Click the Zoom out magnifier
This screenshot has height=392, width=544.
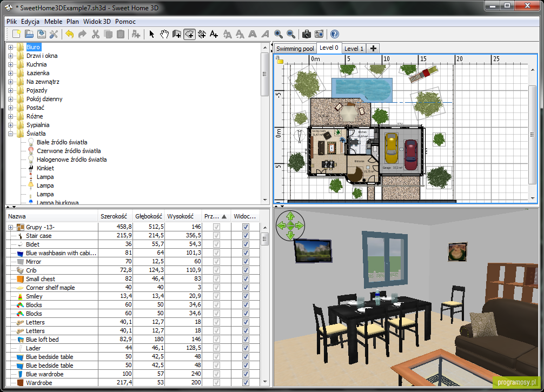pyautogui.click(x=291, y=34)
